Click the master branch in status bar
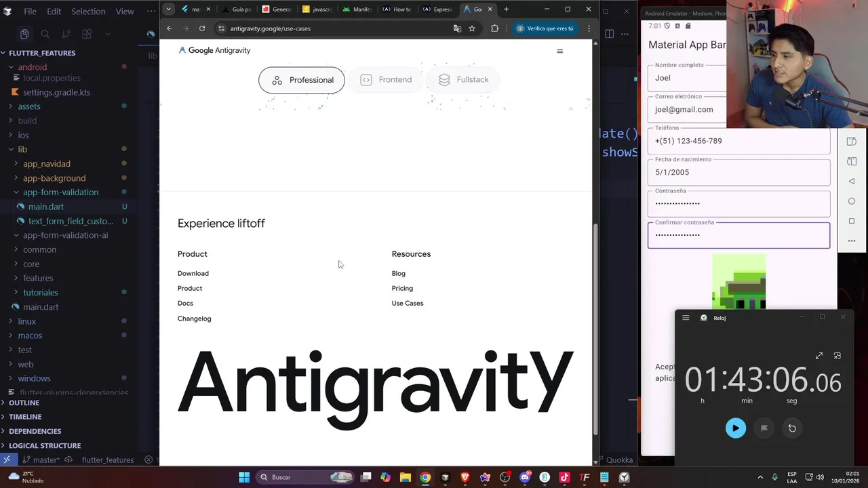Image resolution: width=868 pixels, height=488 pixels. point(41,460)
